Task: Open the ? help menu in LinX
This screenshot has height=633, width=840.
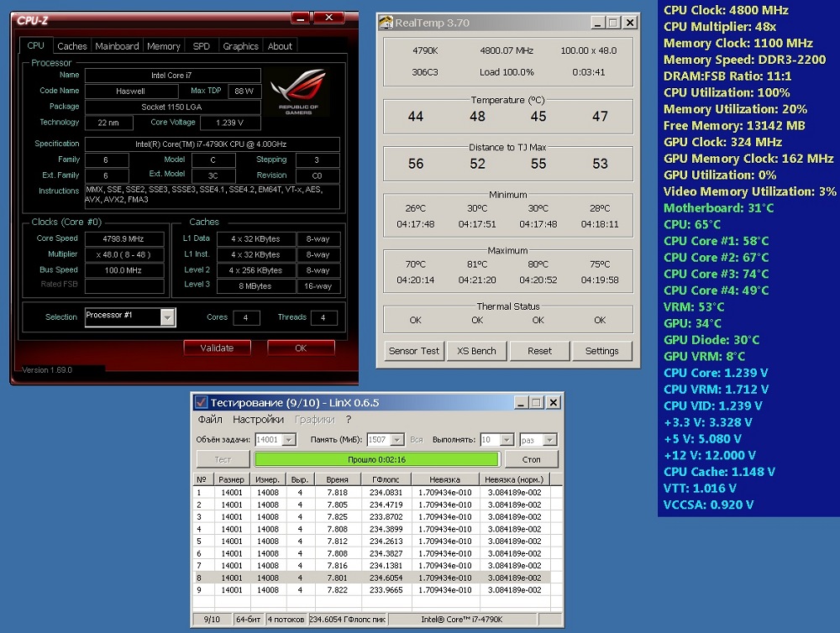Action: click(349, 419)
